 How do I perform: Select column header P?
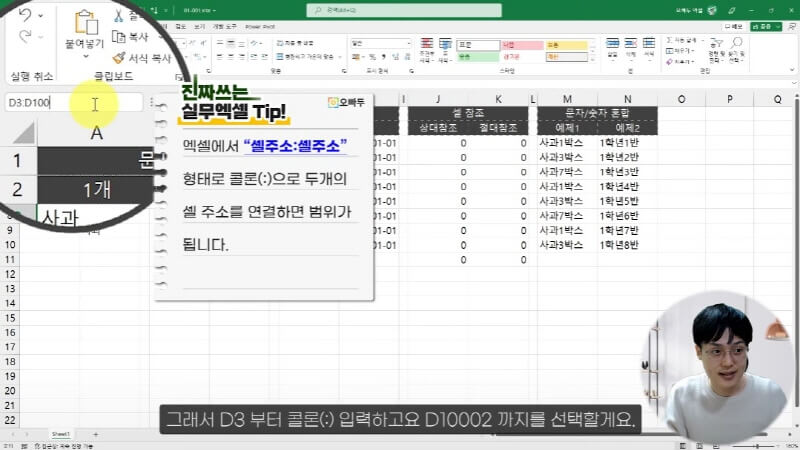[729, 99]
